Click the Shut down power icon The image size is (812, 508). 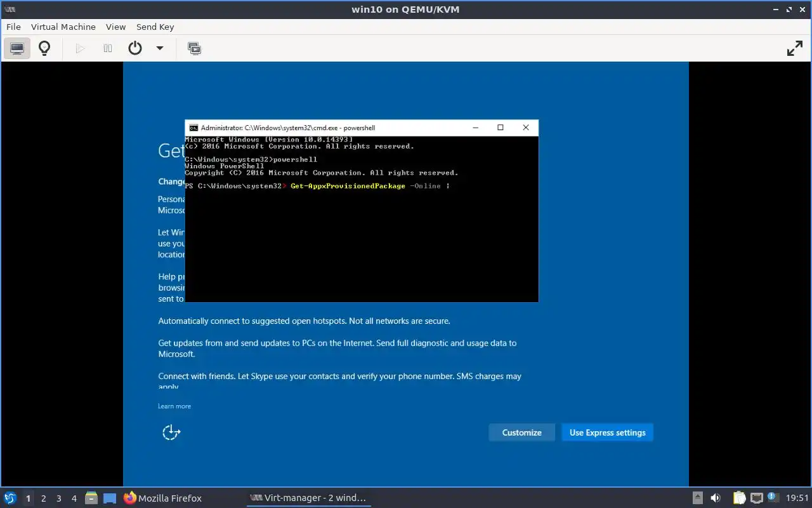click(x=135, y=48)
